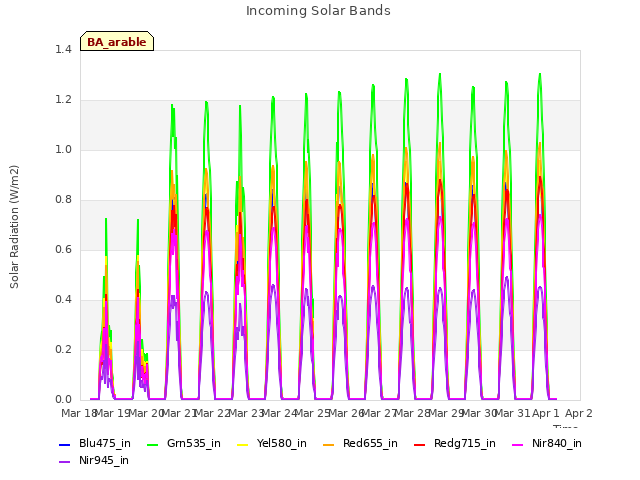Click the 1.2 y-axis tick label

tap(63, 100)
